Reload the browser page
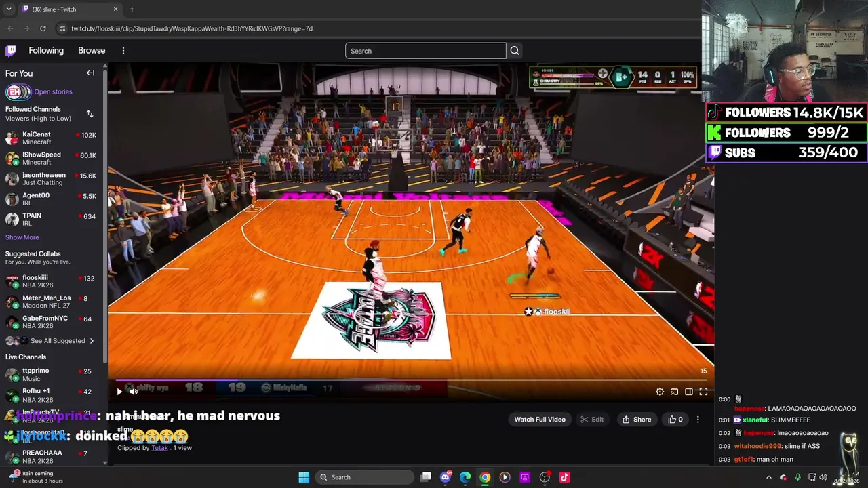 pos(43,28)
